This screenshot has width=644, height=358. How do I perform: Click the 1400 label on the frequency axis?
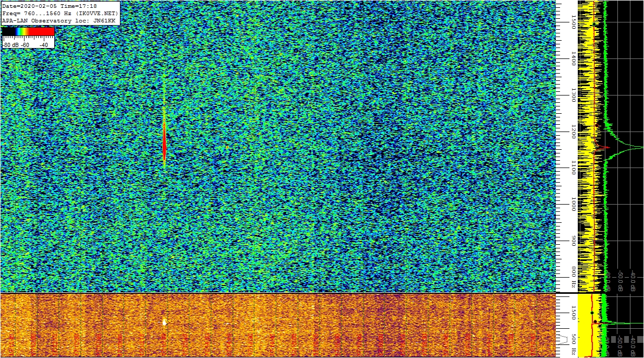(x=574, y=58)
